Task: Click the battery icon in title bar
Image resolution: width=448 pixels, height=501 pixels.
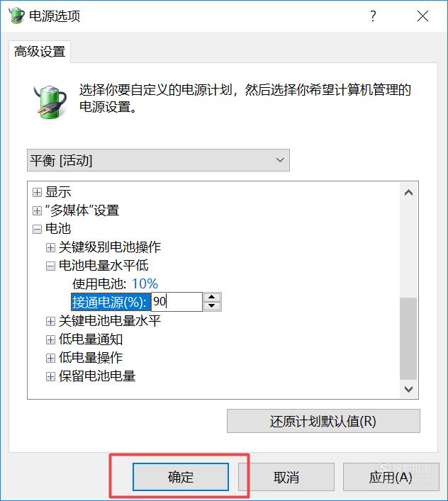Action: tap(16, 15)
